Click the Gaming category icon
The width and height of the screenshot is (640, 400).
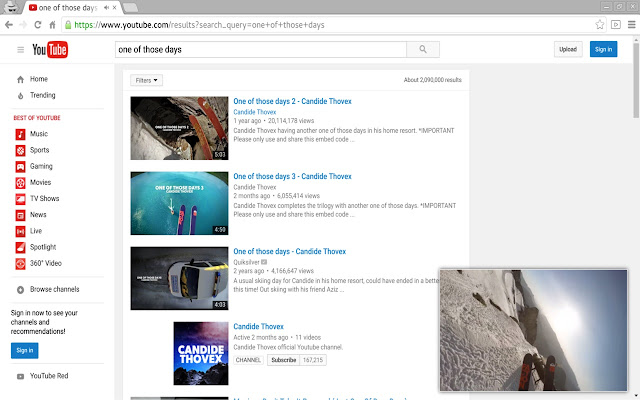(20, 167)
